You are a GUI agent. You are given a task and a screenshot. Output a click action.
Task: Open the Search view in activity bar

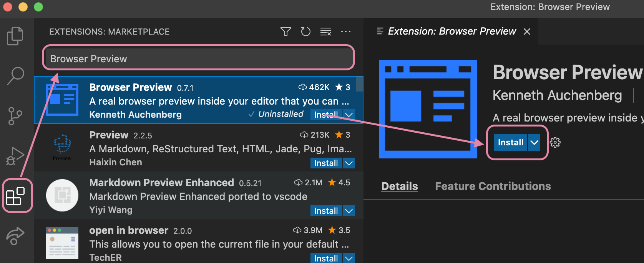coord(15,76)
